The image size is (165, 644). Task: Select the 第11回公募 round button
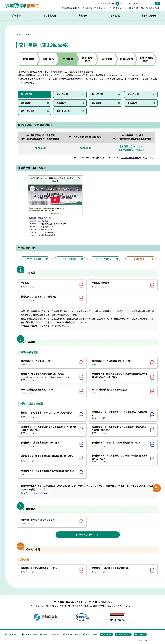coord(105,95)
